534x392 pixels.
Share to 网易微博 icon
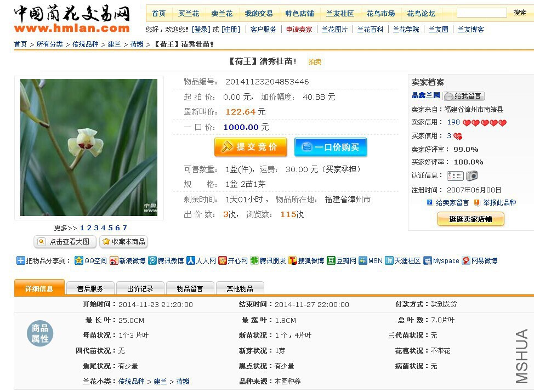click(x=466, y=260)
